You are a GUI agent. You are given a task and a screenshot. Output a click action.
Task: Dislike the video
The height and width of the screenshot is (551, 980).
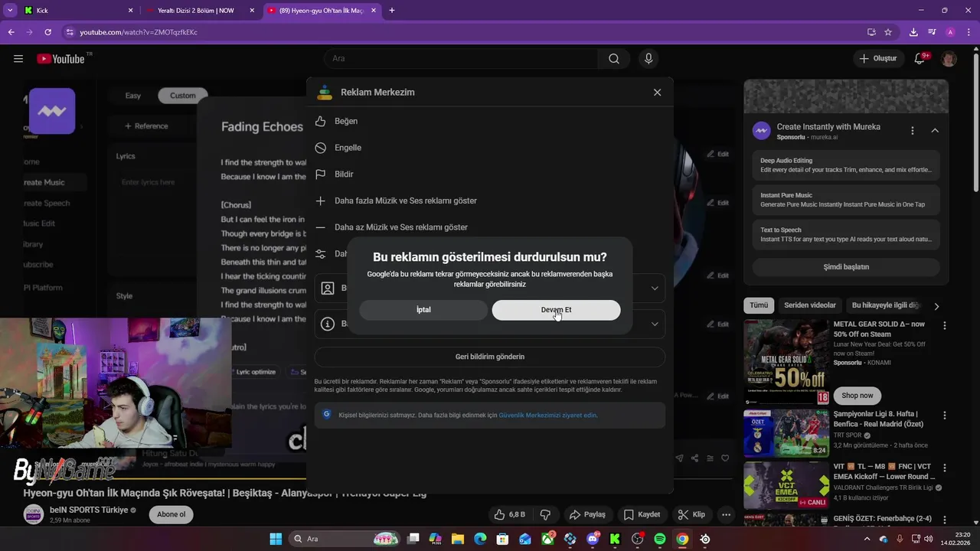coord(545,514)
